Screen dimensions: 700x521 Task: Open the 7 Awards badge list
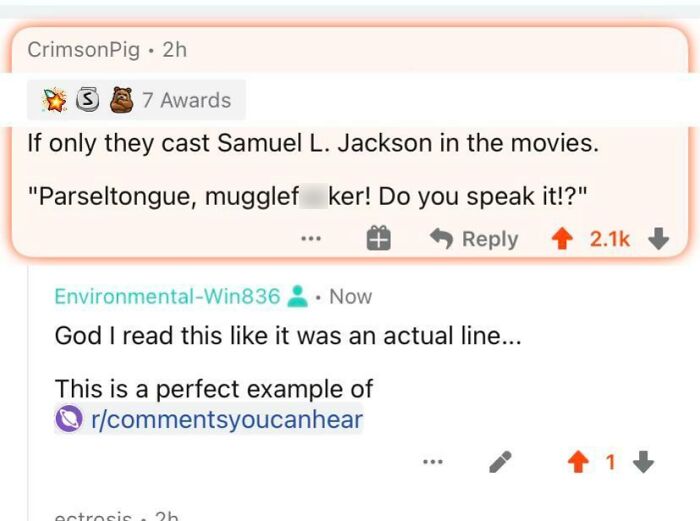pos(136,100)
